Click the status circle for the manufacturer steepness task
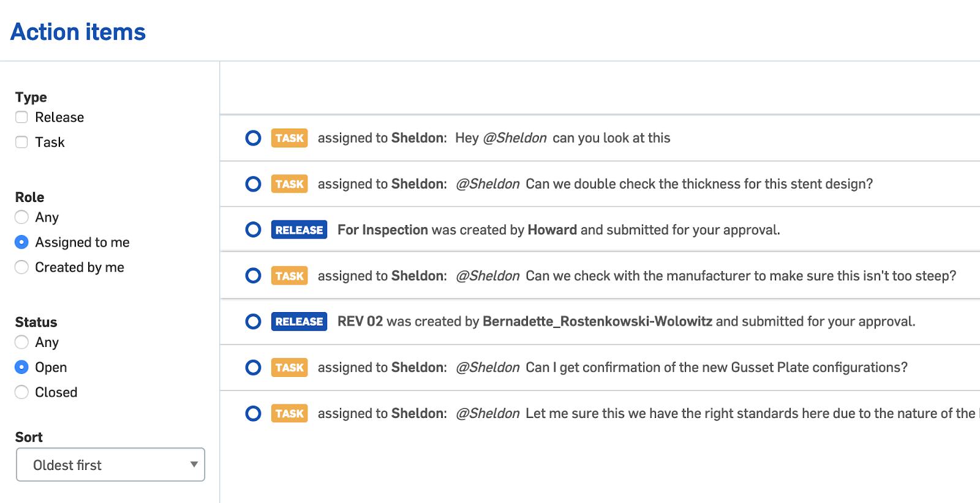 tap(253, 275)
